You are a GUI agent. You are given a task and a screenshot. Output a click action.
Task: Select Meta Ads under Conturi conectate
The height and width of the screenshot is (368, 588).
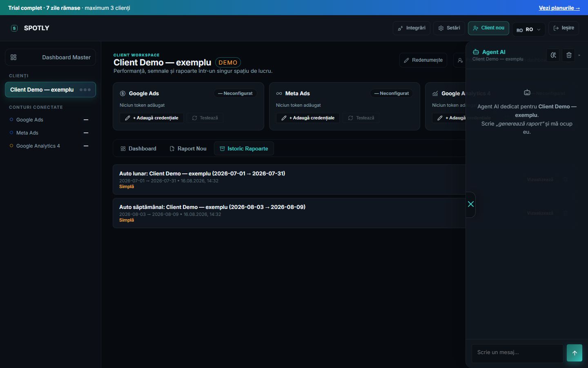(x=27, y=133)
